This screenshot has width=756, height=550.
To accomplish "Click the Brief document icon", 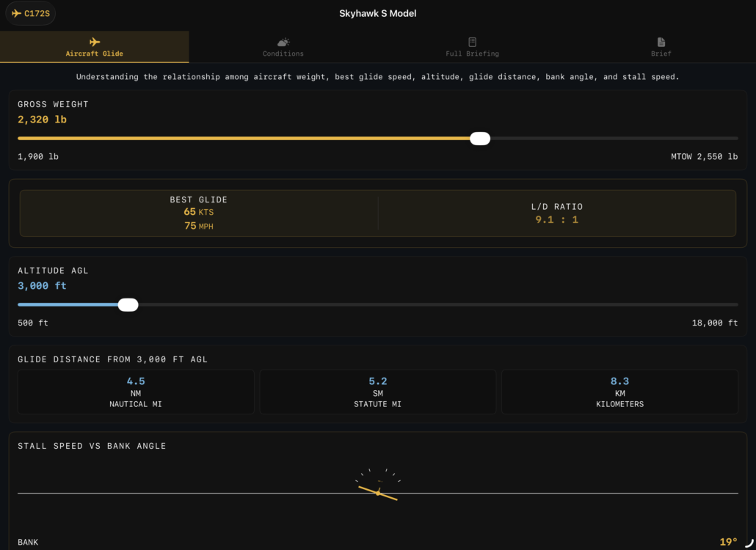I will [x=661, y=42].
